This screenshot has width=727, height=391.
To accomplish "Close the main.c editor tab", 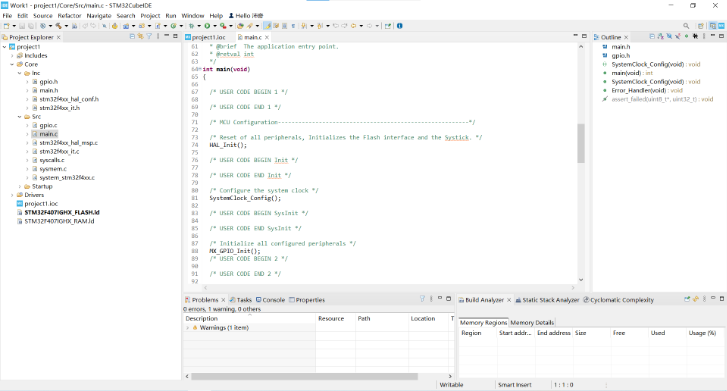I will (x=267, y=37).
